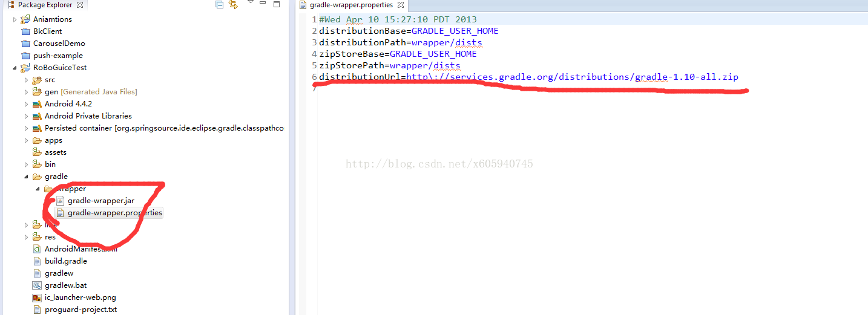This screenshot has width=868, height=315.
Task: Expand the bin folder arrow
Action: click(26, 164)
